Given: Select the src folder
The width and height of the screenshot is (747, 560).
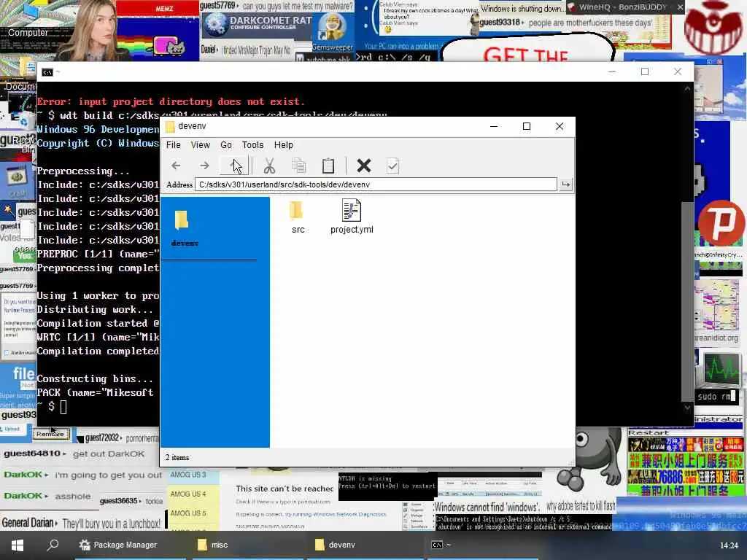Looking at the screenshot, I should (x=298, y=217).
